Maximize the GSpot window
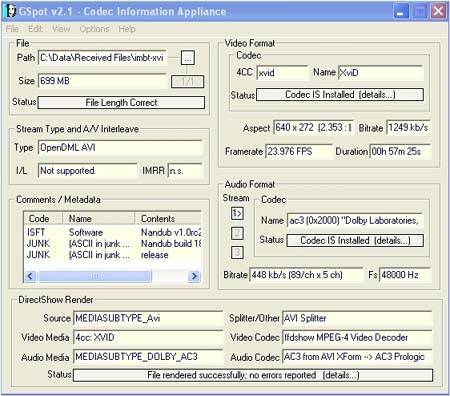Image resolution: width=450 pixels, height=396 pixels. 420,11
